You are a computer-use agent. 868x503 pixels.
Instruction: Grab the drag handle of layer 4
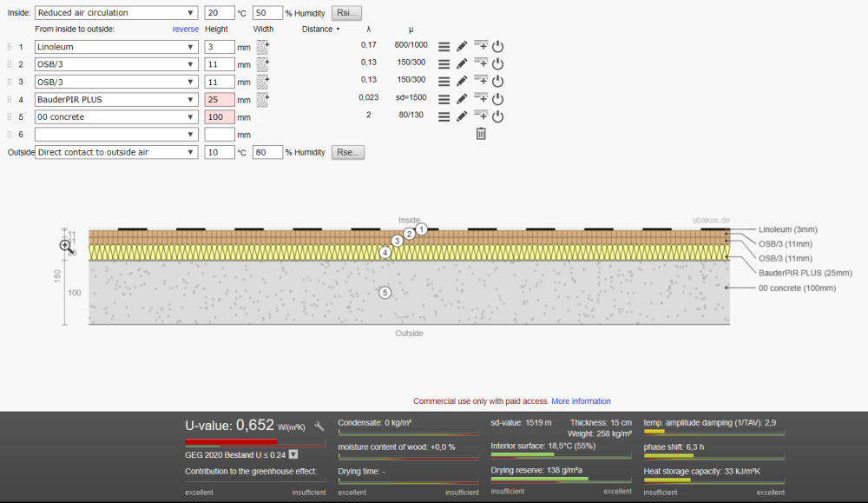pos(10,100)
